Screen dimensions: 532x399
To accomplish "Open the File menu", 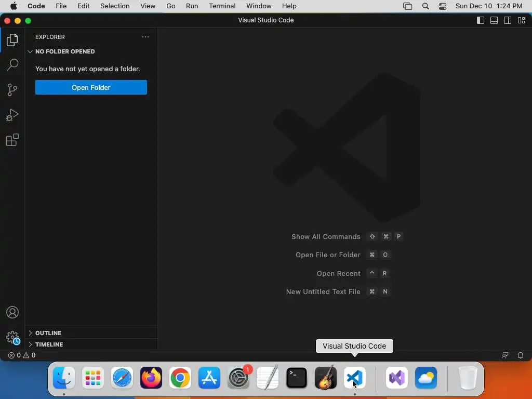I will 61,6.
